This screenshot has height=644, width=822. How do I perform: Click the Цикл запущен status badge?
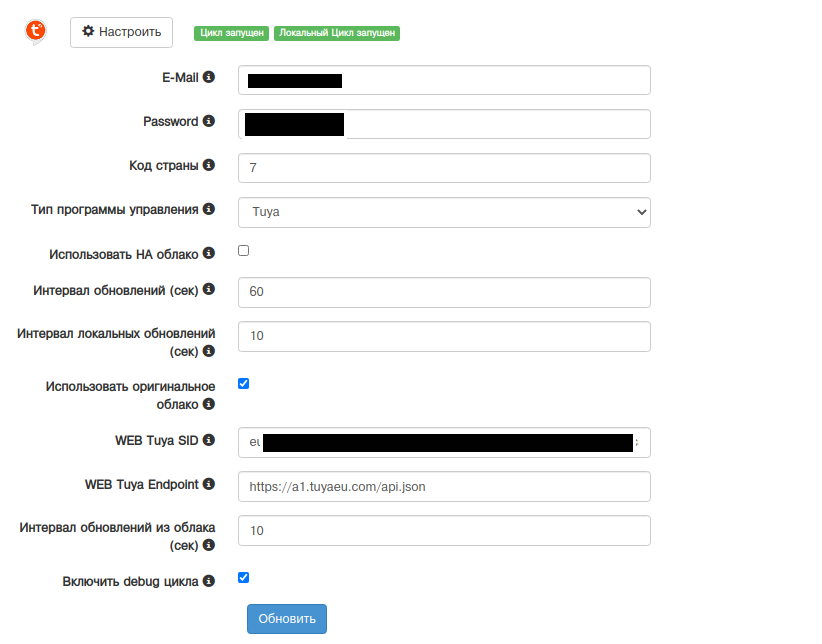click(232, 33)
